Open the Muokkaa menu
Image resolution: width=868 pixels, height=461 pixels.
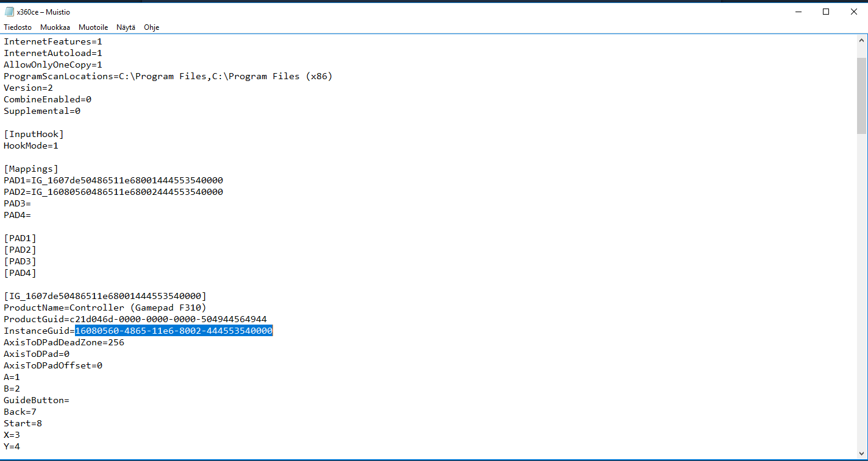point(55,27)
